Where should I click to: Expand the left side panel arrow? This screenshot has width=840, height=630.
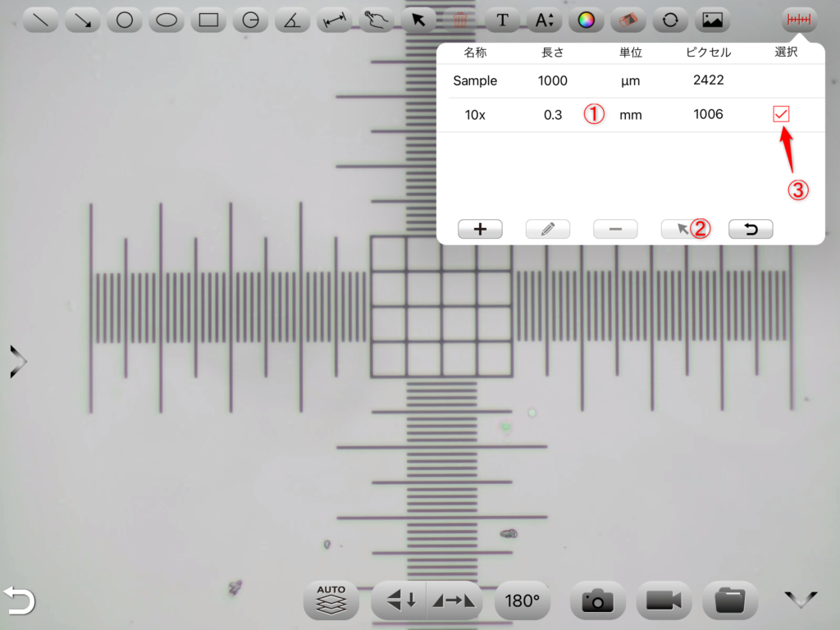(18, 362)
